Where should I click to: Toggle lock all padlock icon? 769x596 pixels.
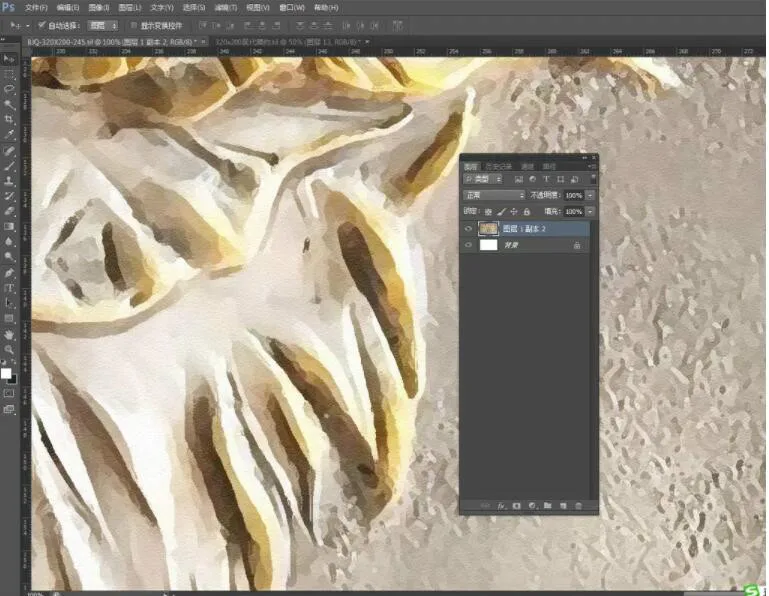point(527,212)
